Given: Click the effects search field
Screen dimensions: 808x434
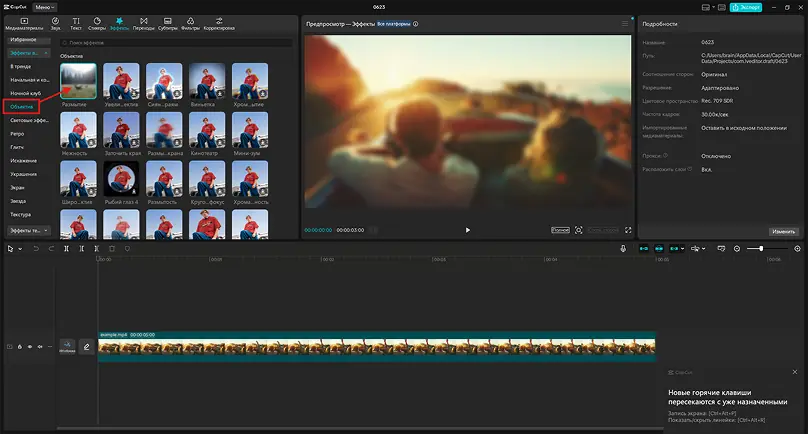Looking at the screenshot, I should point(176,43).
